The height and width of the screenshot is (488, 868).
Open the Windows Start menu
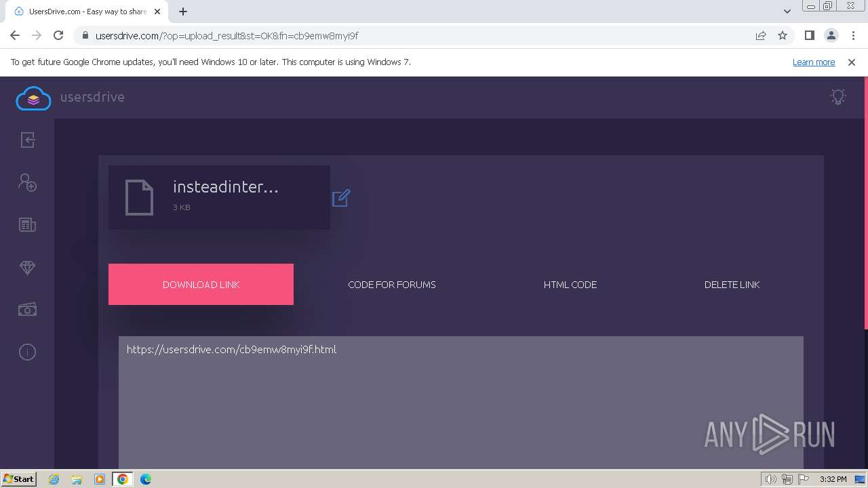coord(18,479)
